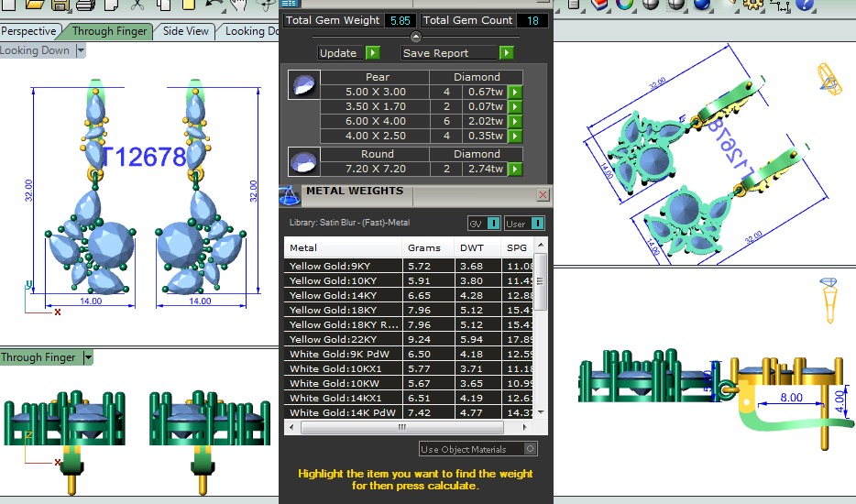Screen dimensions: 856x504
Task: Click the Cut scissors icon
Action: [137, 5]
